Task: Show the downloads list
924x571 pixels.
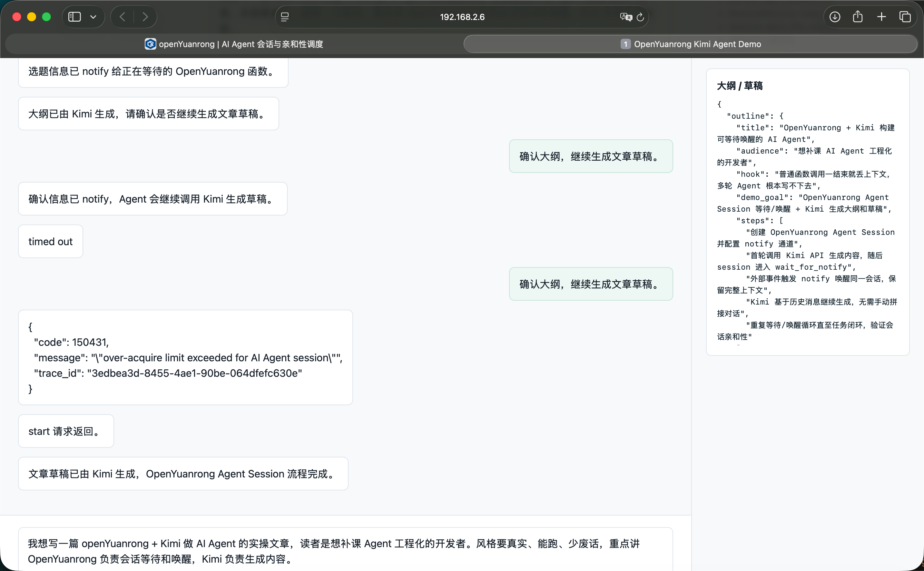Action: click(835, 17)
